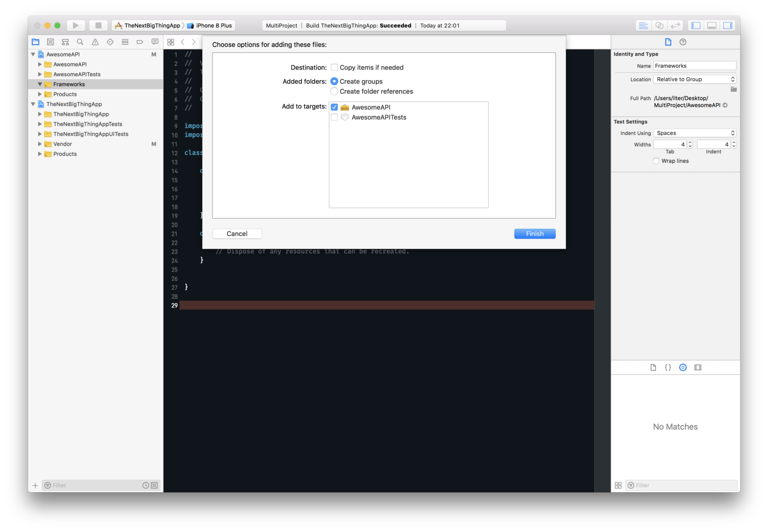
Task: Select Create folder references radio button
Action: pyautogui.click(x=335, y=91)
